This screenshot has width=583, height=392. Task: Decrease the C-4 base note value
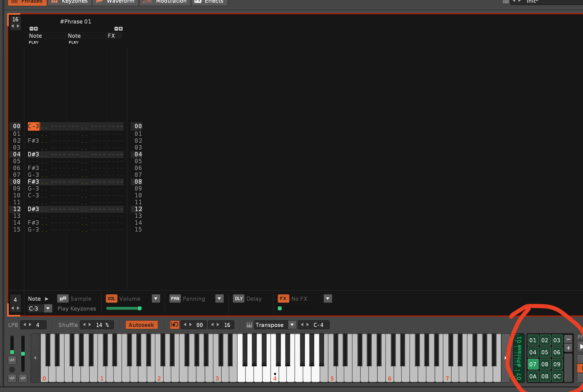(x=302, y=324)
